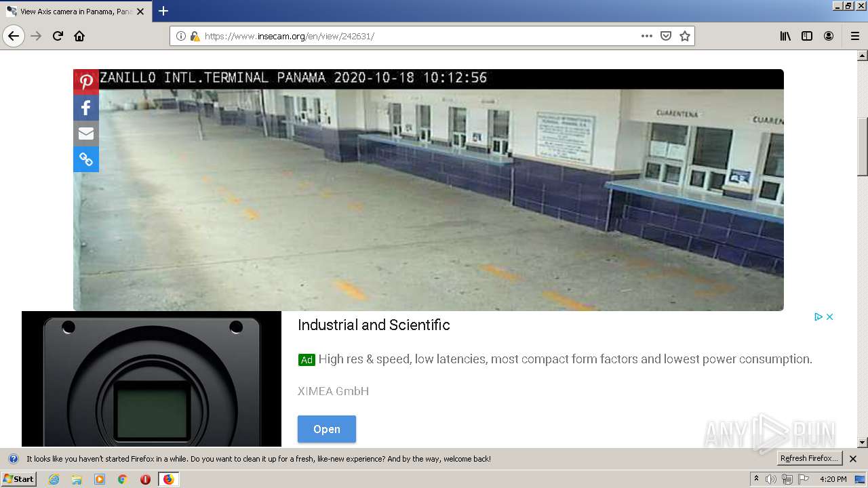Image resolution: width=868 pixels, height=488 pixels.
Task: Open the Library panel
Action: (785, 36)
